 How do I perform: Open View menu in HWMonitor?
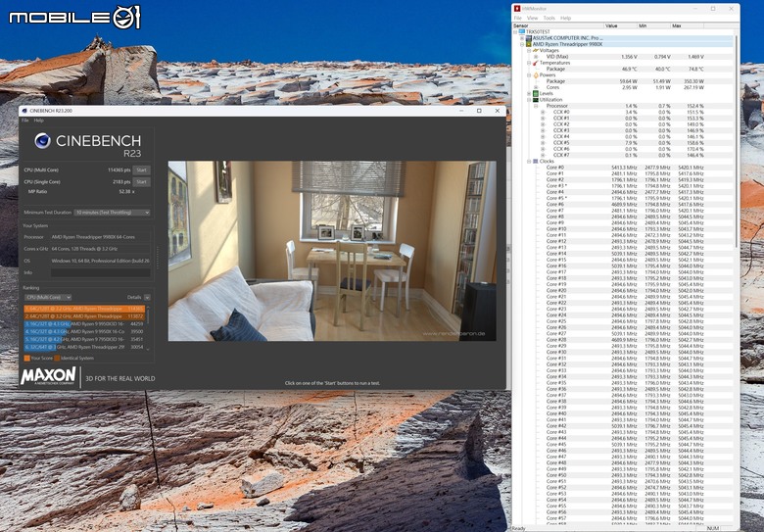coord(533,18)
